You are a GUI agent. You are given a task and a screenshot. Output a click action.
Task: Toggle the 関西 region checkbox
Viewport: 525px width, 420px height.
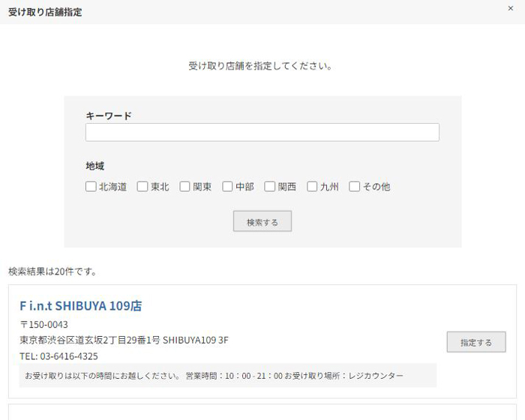coord(270,187)
